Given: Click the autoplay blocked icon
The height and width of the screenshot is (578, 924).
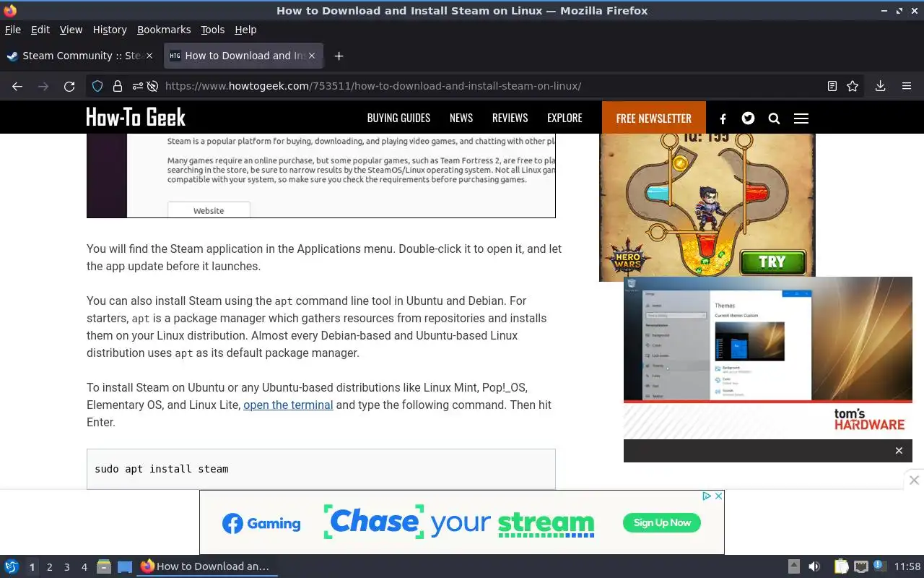Looking at the screenshot, I should (152, 86).
